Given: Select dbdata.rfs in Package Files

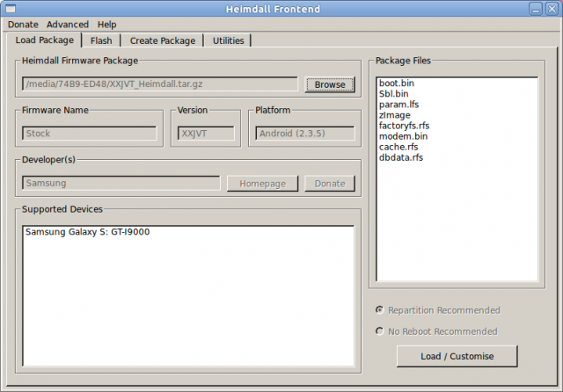Looking at the screenshot, I should (401, 157).
